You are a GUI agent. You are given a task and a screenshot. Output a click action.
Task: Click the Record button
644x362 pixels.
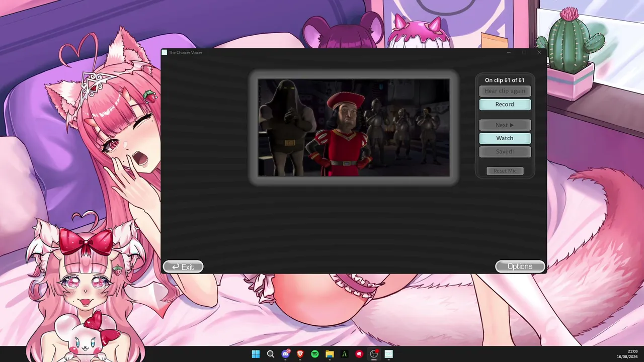click(505, 105)
